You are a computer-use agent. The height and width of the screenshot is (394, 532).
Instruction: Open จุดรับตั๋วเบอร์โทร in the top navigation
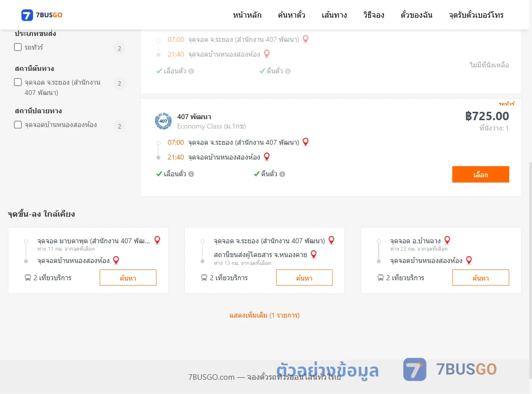click(476, 15)
